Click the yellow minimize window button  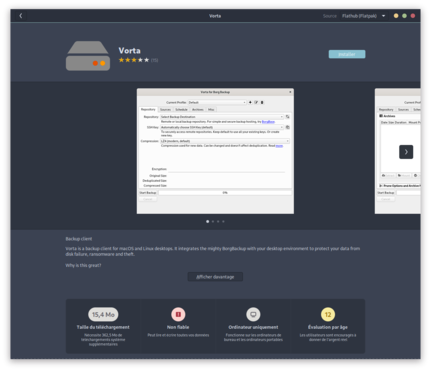point(396,16)
